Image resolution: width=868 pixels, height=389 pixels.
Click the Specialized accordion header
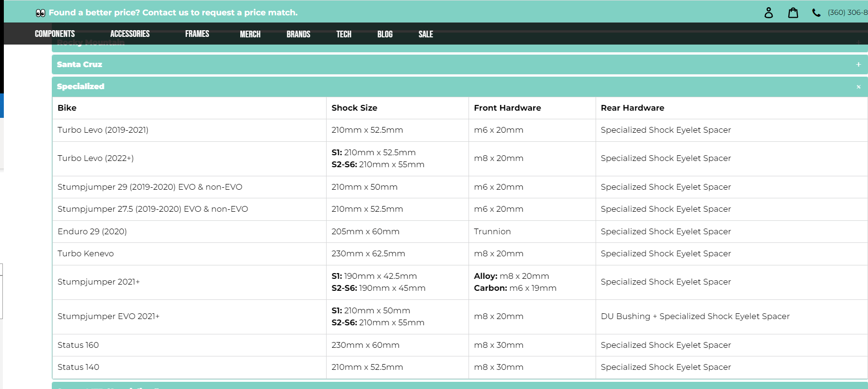pyautogui.click(x=459, y=87)
